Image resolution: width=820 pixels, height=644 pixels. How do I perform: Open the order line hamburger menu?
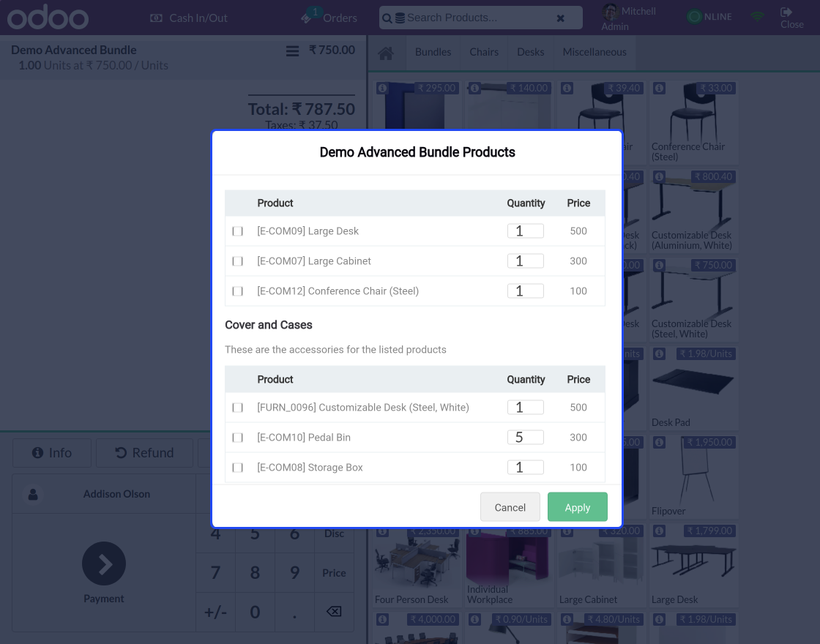pos(292,51)
